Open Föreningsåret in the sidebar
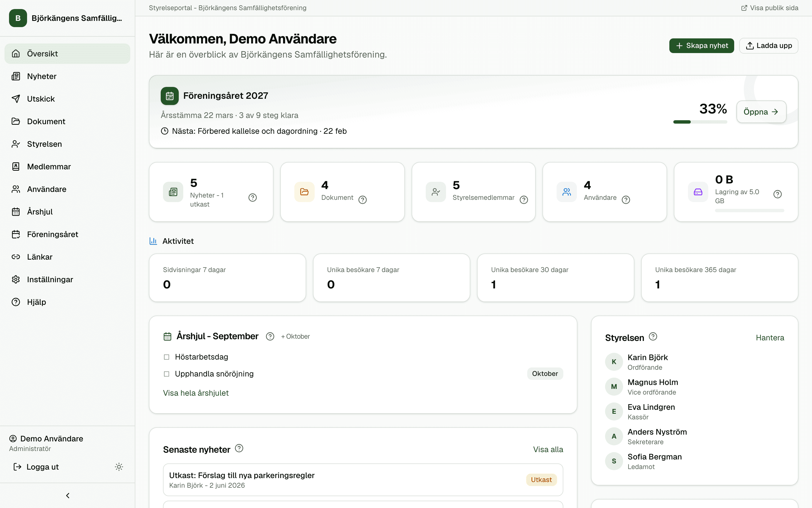The height and width of the screenshot is (508, 812). (67, 234)
